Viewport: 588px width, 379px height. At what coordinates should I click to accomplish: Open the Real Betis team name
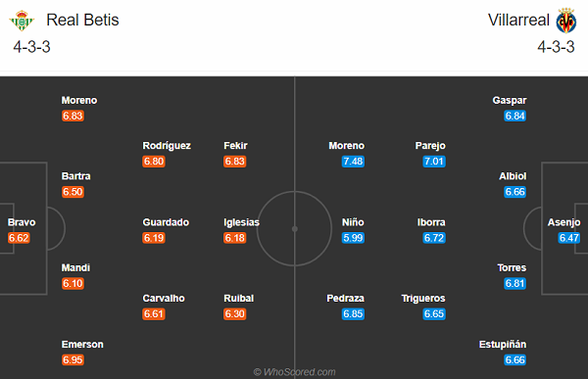tap(82, 20)
